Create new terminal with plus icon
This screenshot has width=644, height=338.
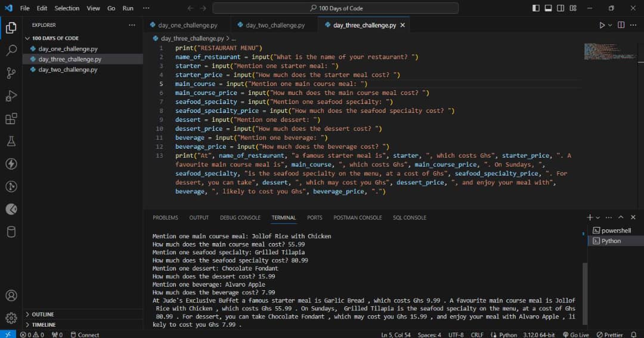[x=590, y=217]
